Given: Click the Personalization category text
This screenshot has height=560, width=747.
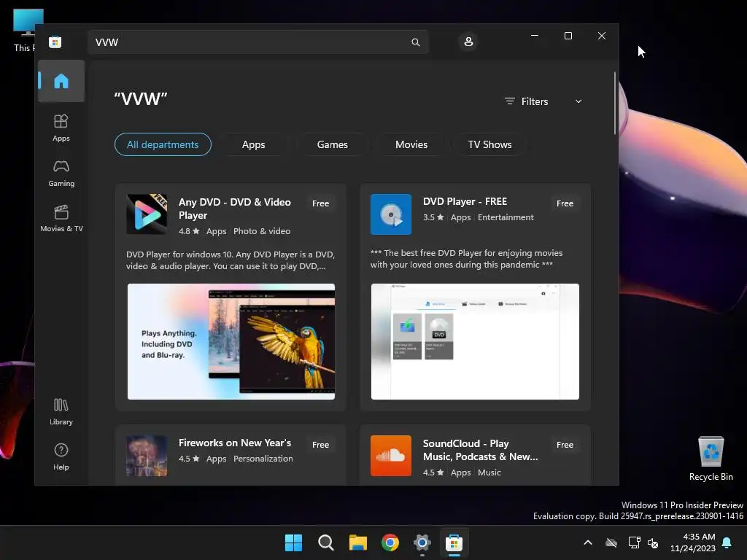Looking at the screenshot, I should point(263,459).
